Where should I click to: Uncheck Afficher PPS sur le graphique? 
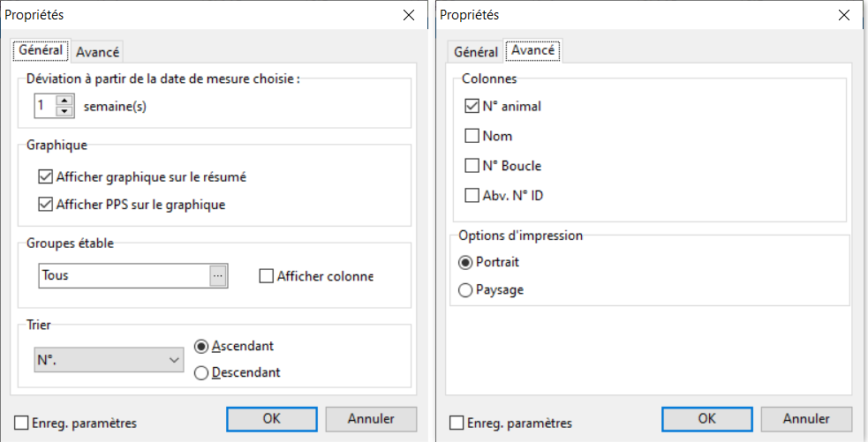pyautogui.click(x=46, y=205)
